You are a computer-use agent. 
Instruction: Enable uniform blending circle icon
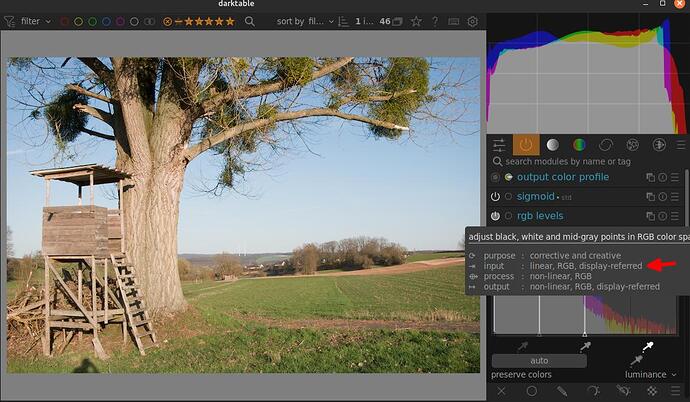532,391
